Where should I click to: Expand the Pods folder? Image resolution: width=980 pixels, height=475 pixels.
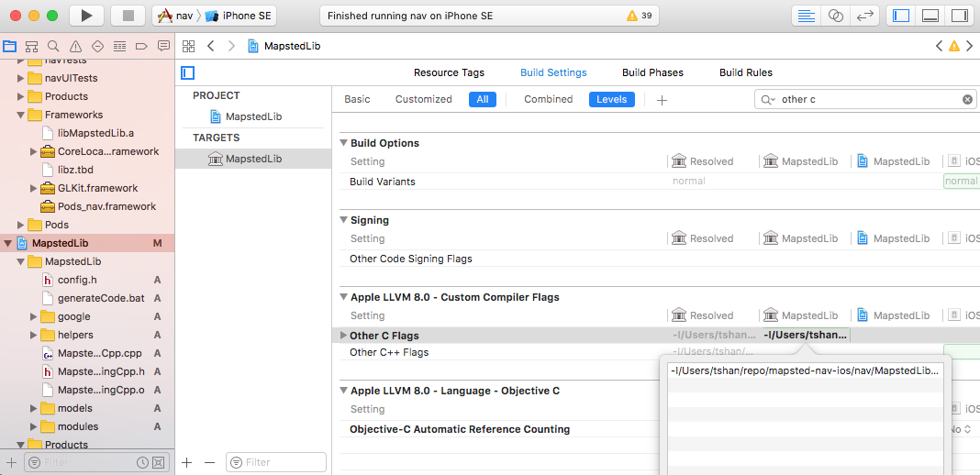[x=20, y=225]
